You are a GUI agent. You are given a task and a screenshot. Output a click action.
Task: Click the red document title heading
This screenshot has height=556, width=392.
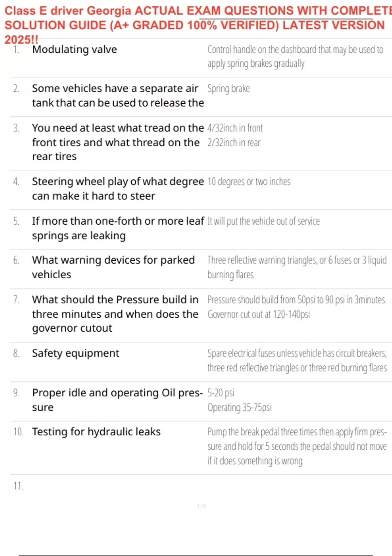pyautogui.click(x=196, y=25)
